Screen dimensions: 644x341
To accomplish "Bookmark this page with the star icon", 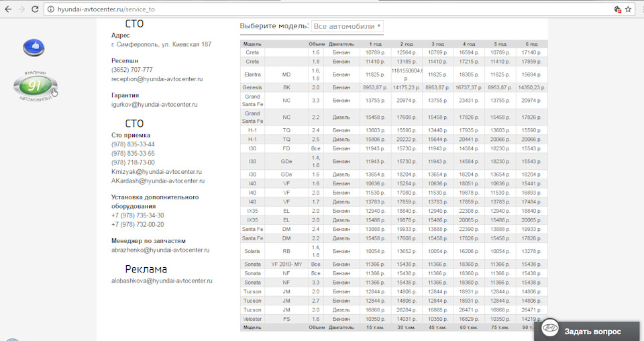I will pyautogui.click(x=628, y=9).
